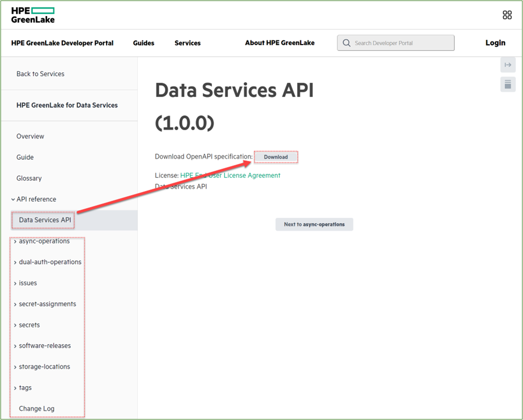
Task: Click the page layout icon below arrow
Action: coord(507,84)
